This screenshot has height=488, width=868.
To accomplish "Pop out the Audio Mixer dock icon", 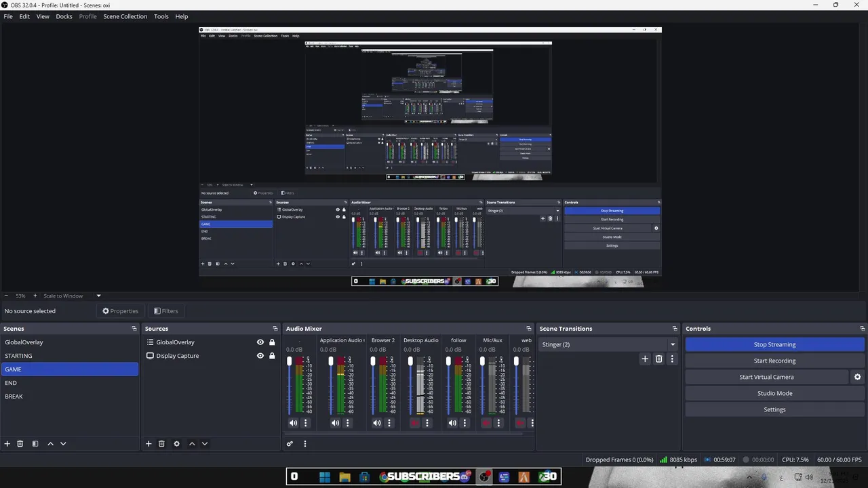I will click(529, 329).
